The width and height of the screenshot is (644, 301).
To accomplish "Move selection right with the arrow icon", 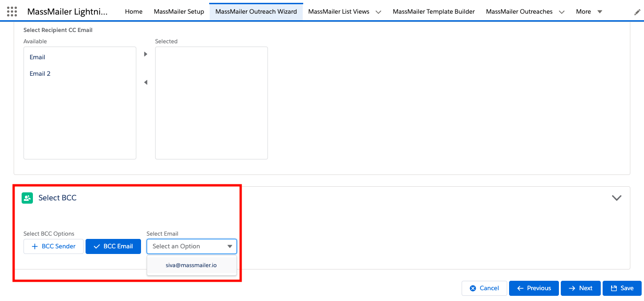I will point(146,54).
